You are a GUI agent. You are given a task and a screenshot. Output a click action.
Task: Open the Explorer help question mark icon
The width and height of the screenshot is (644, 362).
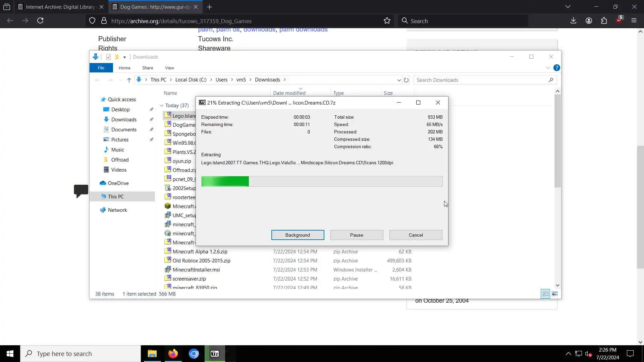click(x=556, y=68)
